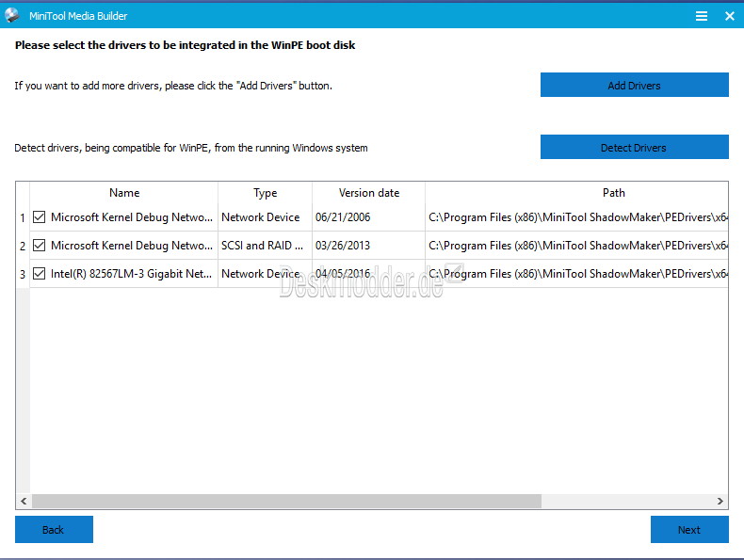Sort by the Version date column header
Viewport: 744px width, 560px height.
368,193
